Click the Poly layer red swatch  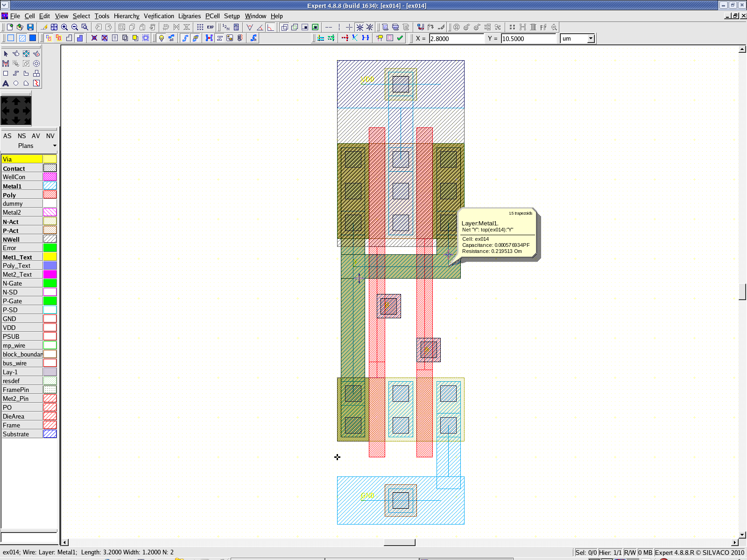[x=50, y=195]
